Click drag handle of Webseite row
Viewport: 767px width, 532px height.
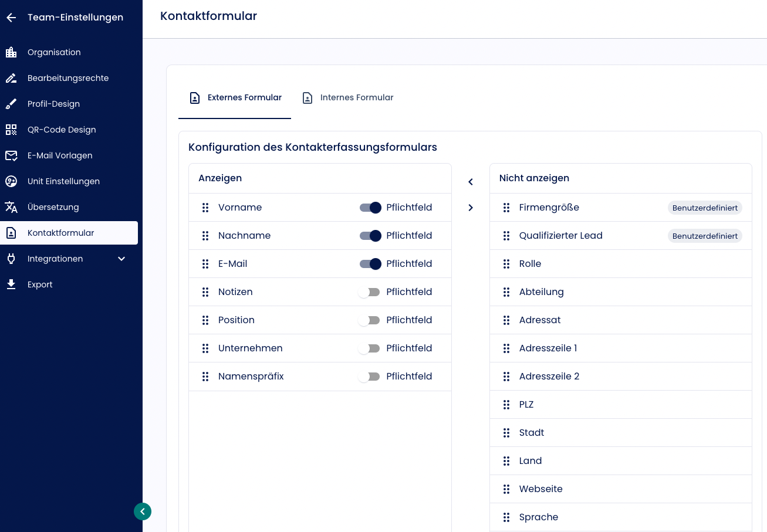[506, 489]
